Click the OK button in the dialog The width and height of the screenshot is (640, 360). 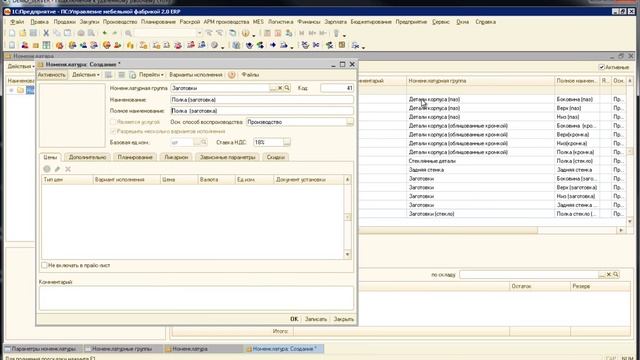click(x=294, y=319)
